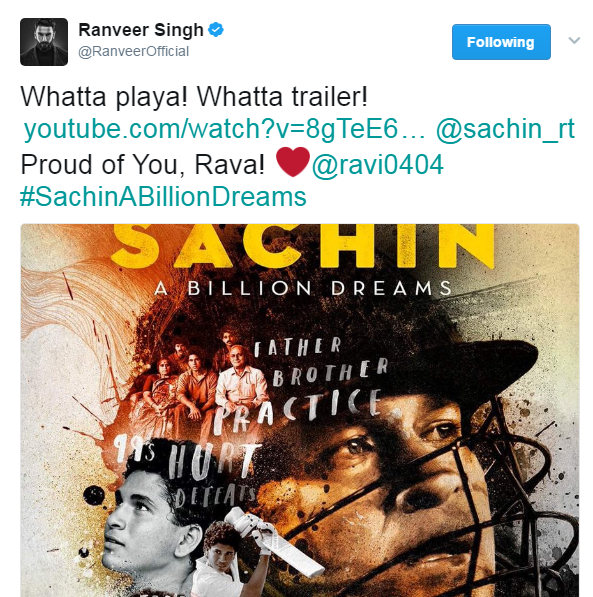Open the Ranveer Singh display name
Viewport: 593px width, 597px height.
(x=141, y=30)
